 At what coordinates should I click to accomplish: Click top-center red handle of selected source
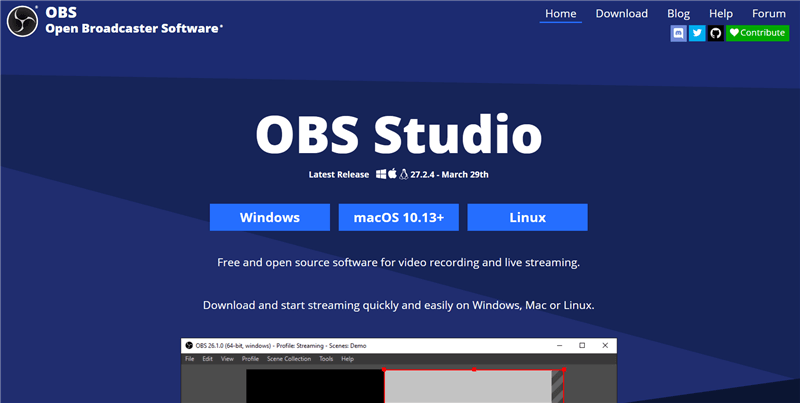474,369
